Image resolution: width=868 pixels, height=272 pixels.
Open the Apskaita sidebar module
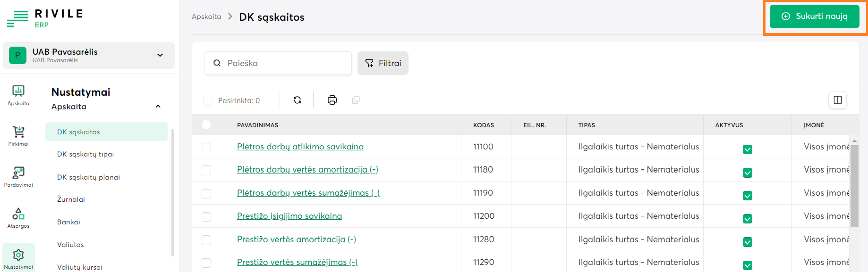[x=18, y=95]
